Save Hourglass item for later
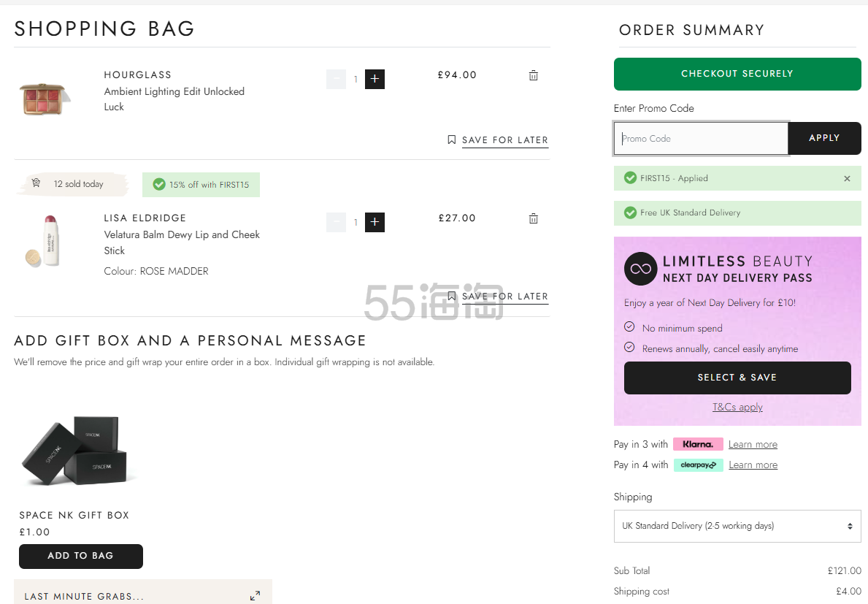868x604 pixels. pyautogui.click(x=498, y=140)
